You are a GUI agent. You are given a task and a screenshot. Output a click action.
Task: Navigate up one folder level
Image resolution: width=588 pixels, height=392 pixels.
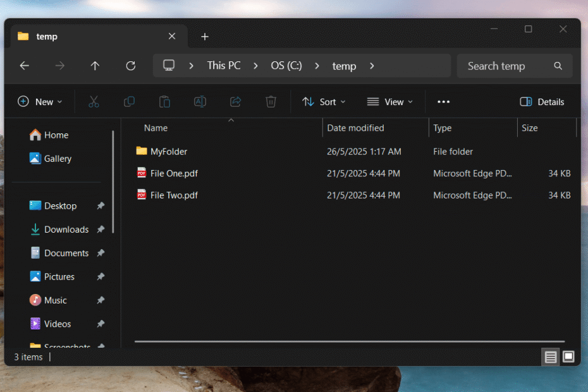point(95,66)
